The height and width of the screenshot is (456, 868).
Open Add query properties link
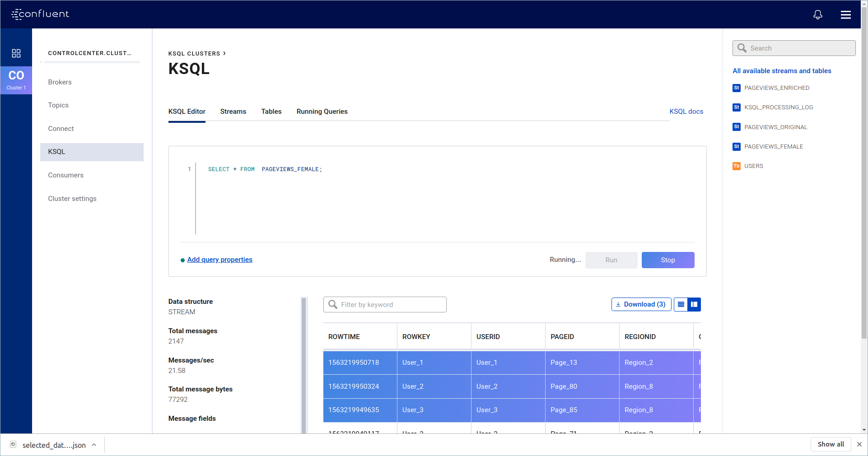[x=219, y=260]
